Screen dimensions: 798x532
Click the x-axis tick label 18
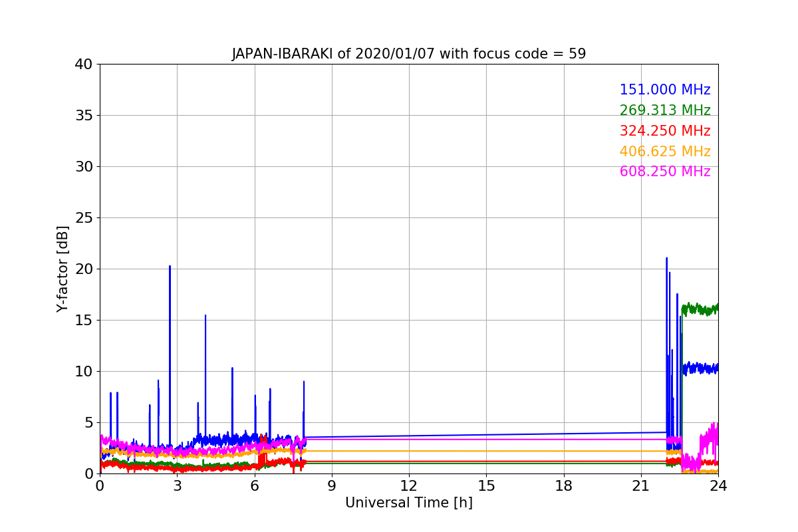564,485
